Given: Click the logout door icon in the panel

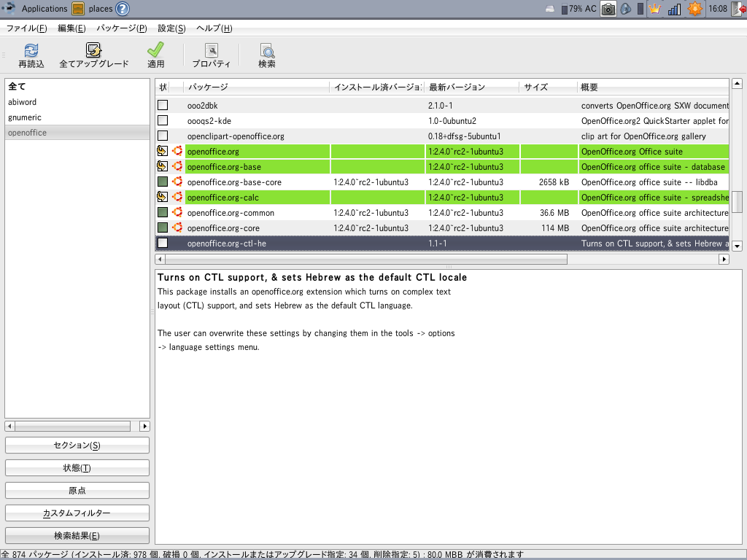Looking at the screenshot, I should pyautogui.click(x=740, y=9).
